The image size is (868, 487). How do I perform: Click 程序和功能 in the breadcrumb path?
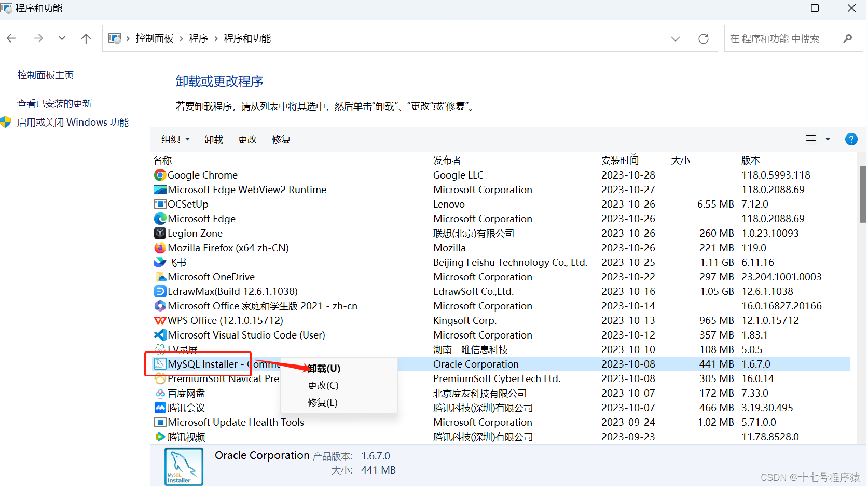[247, 38]
